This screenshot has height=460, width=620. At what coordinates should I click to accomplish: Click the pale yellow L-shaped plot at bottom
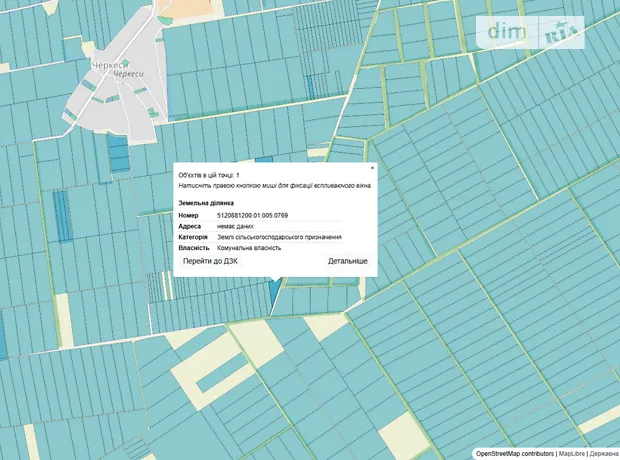(x=232, y=362)
